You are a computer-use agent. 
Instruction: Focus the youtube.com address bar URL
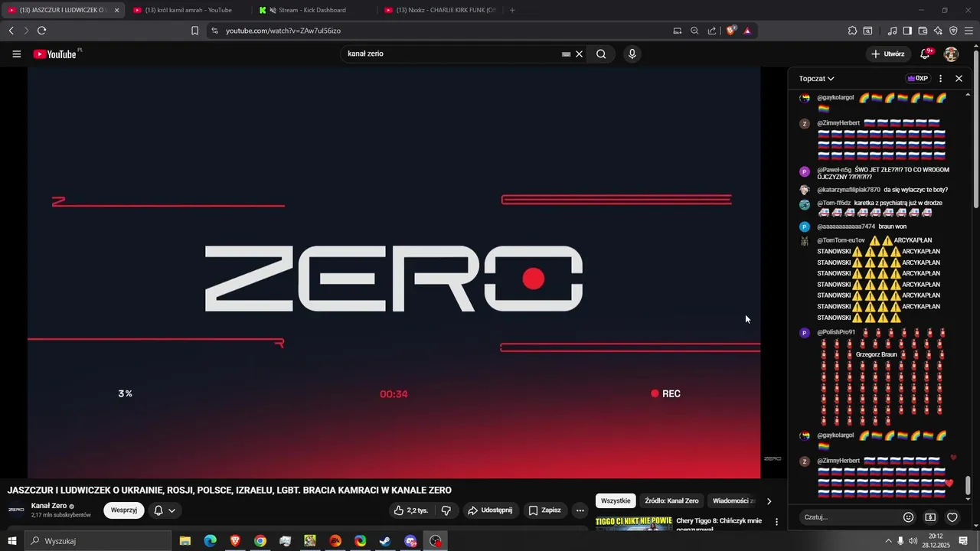pos(283,31)
